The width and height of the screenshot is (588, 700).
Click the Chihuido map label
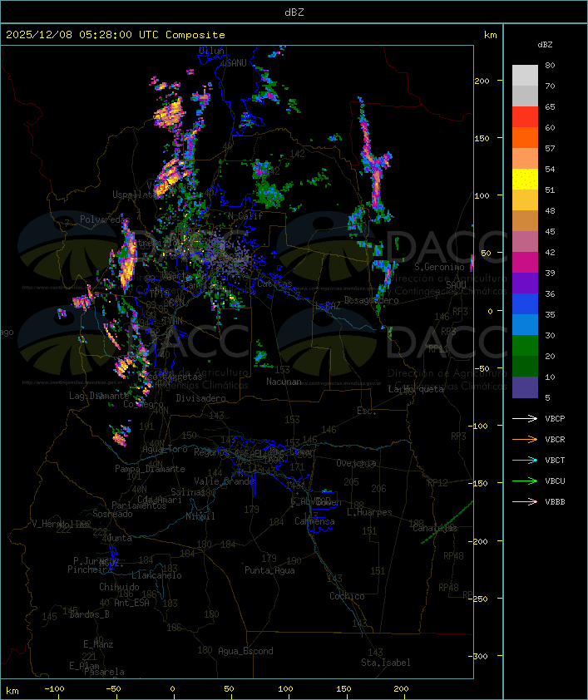click(119, 587)
